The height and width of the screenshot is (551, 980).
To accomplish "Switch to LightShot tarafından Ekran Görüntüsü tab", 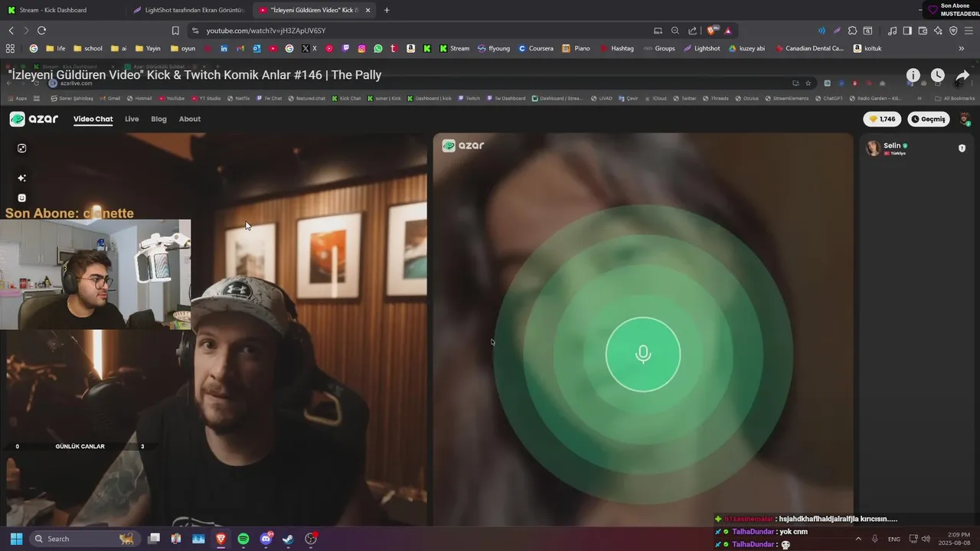I will pos(188,10).
